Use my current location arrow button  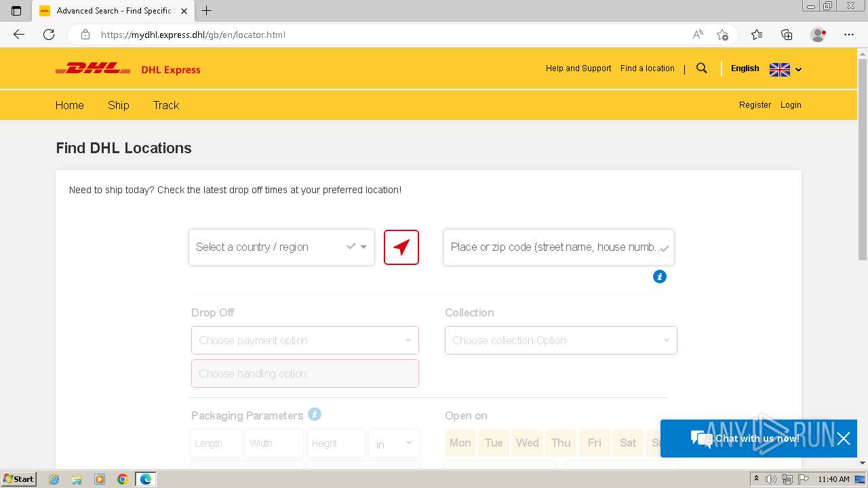401,247
